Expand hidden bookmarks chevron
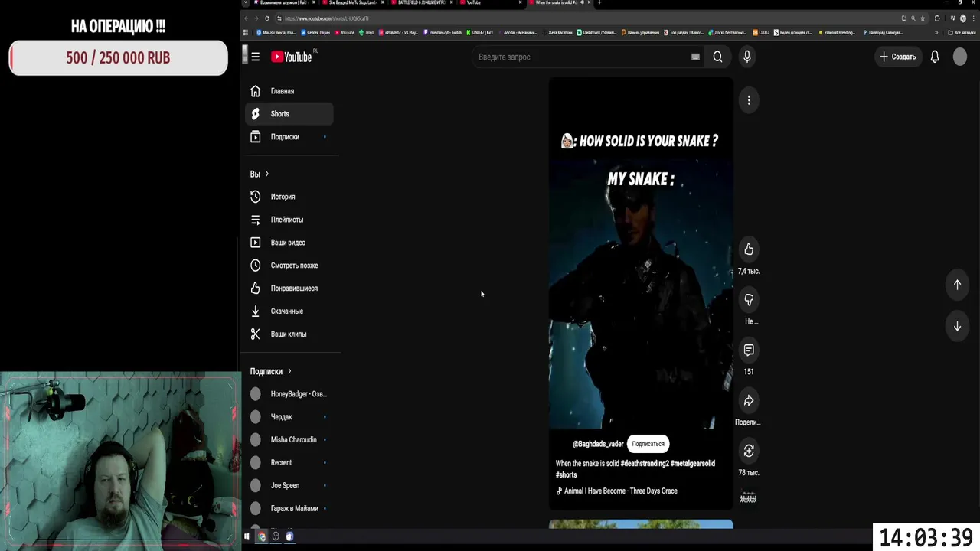The width and height of the screenshot is (980, 551). (936, 33)
